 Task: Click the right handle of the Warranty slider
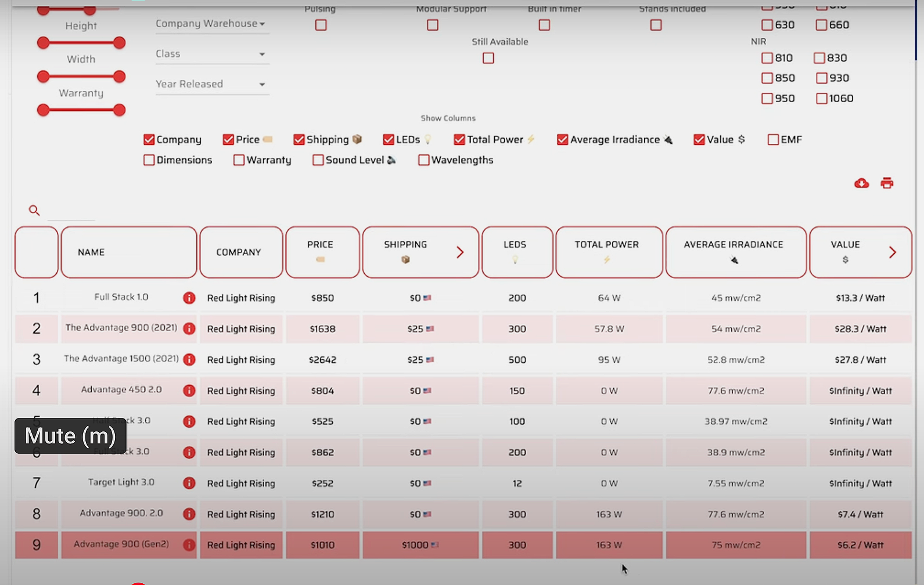[119, 110]
